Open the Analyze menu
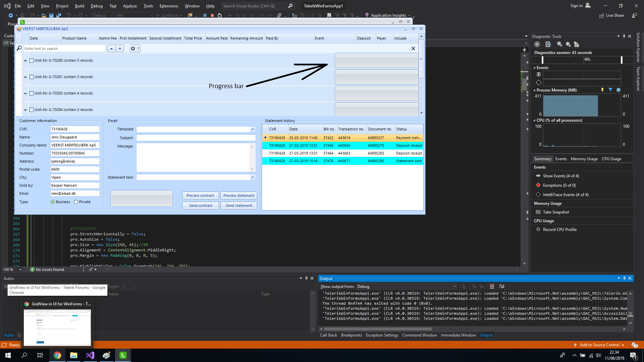Screen dimensions: 644x362 coord(130,6)
